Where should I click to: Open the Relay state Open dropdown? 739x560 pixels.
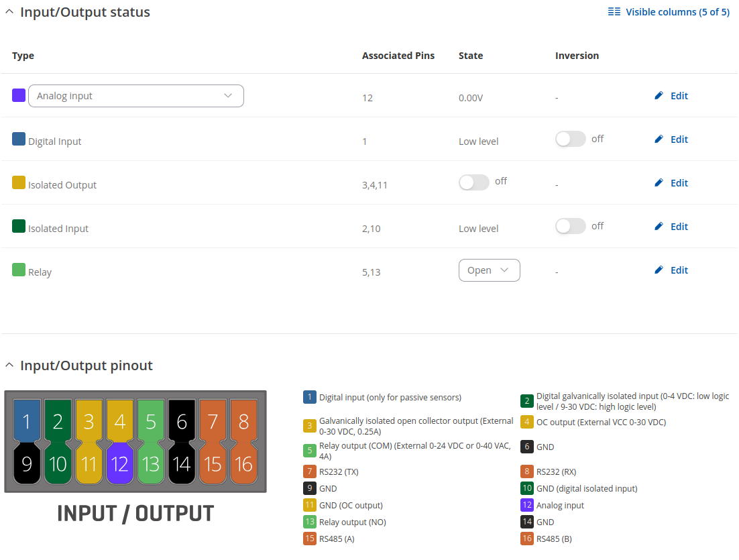click(489, 270)
